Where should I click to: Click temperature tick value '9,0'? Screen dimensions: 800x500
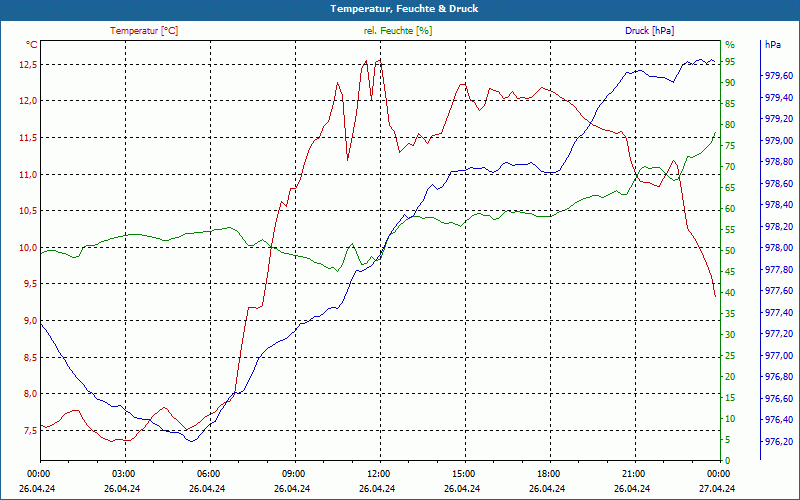(30, 320)
